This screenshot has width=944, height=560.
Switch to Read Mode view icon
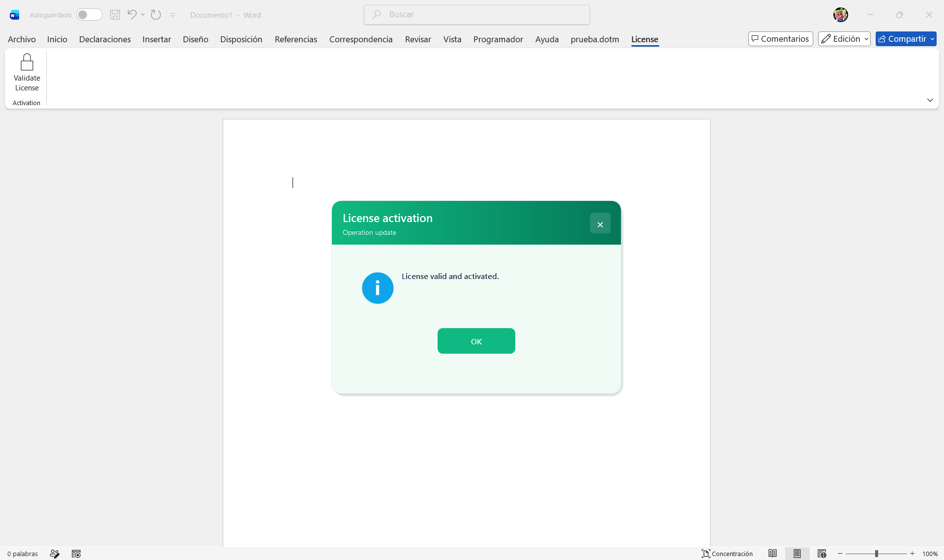coord(773,554)
